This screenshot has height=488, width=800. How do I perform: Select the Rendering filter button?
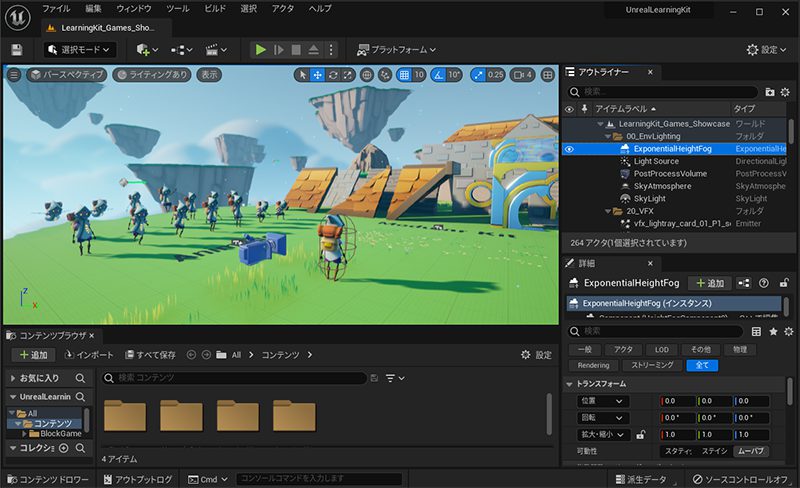tap(593, 365)
